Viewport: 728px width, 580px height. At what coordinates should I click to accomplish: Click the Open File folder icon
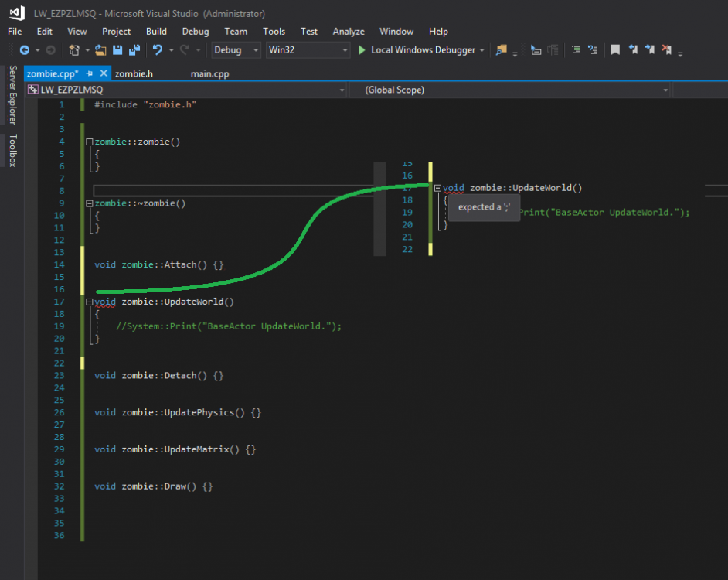[101, 50]
